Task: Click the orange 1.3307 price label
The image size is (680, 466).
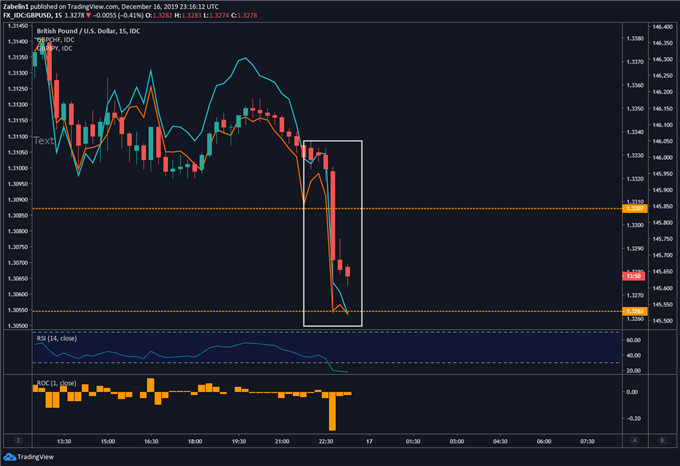Action: 635,209
